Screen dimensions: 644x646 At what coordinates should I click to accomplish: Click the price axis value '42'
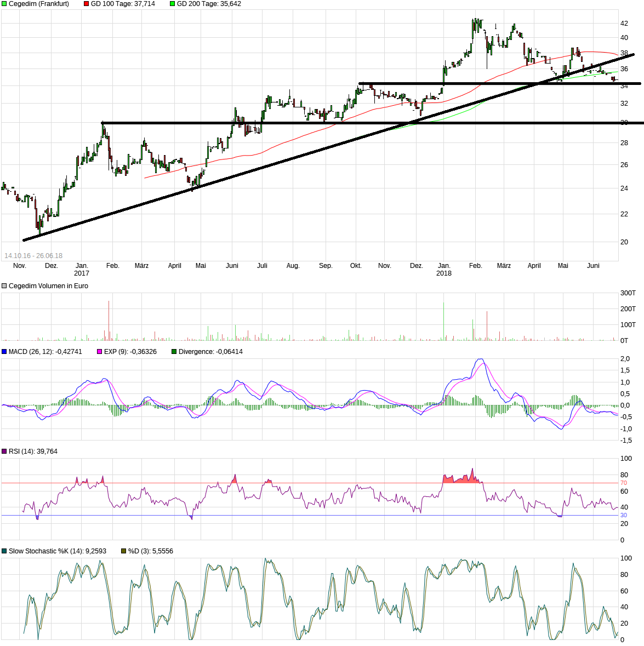pyautogui.click(x=624, y=24)
